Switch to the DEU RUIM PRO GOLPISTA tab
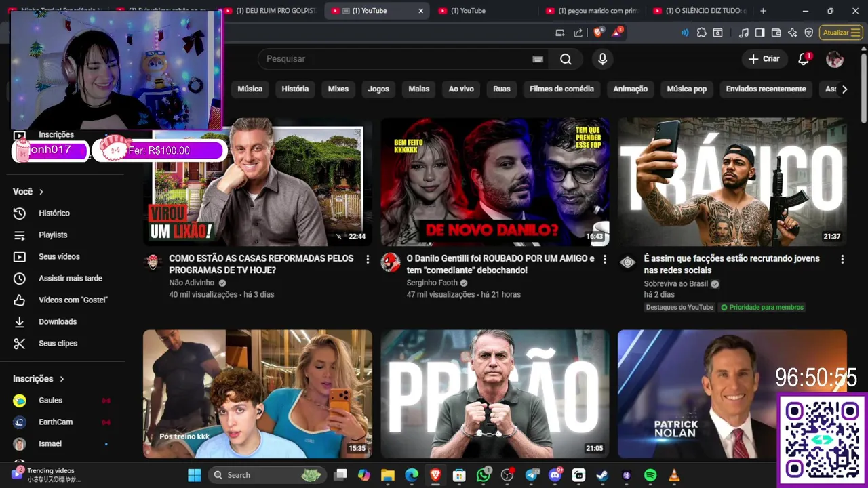Viewport: 868px width, 488px height. click(x=271, y=11)
